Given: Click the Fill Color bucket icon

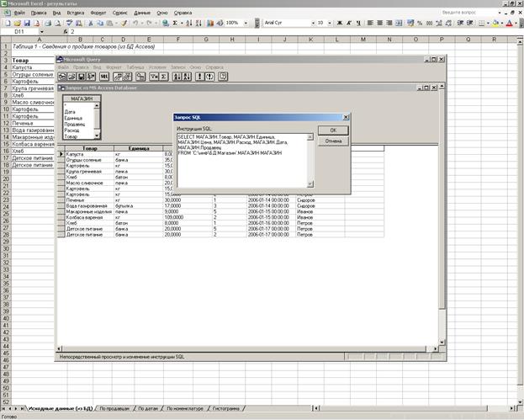Looking at the screenshot, I should [x=495, y=23].
